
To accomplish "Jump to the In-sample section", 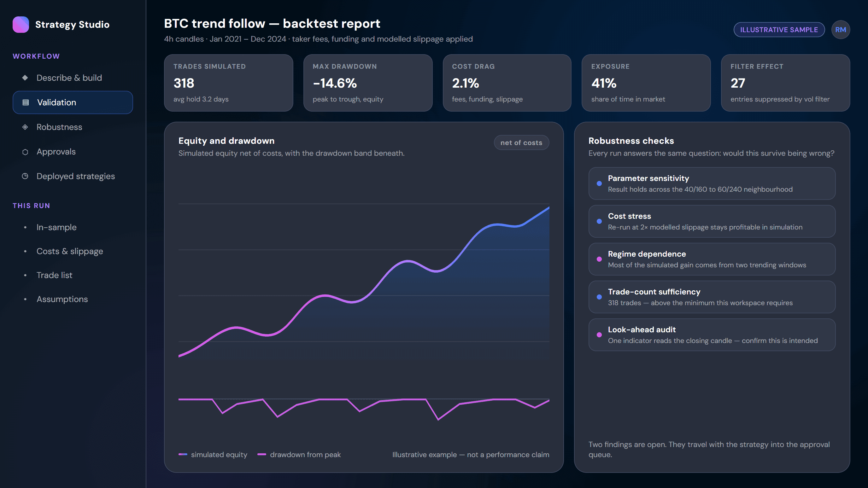I will (73, 227).
